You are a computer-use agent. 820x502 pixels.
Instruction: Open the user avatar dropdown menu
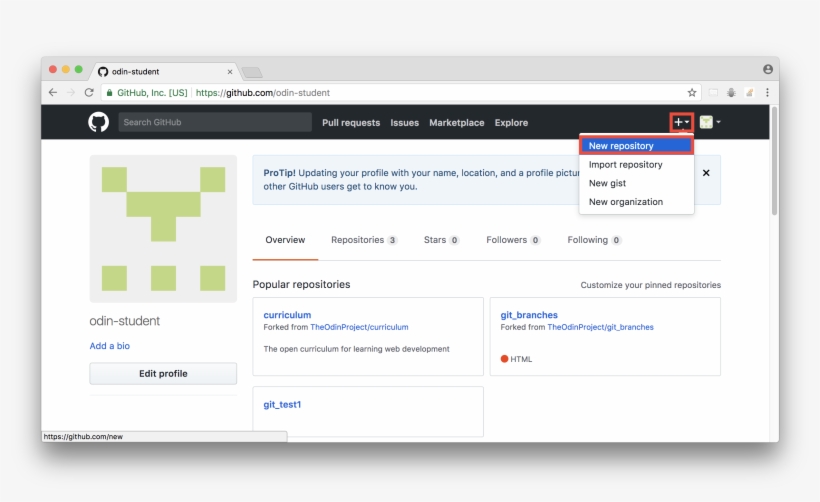[x=710, y=122]
